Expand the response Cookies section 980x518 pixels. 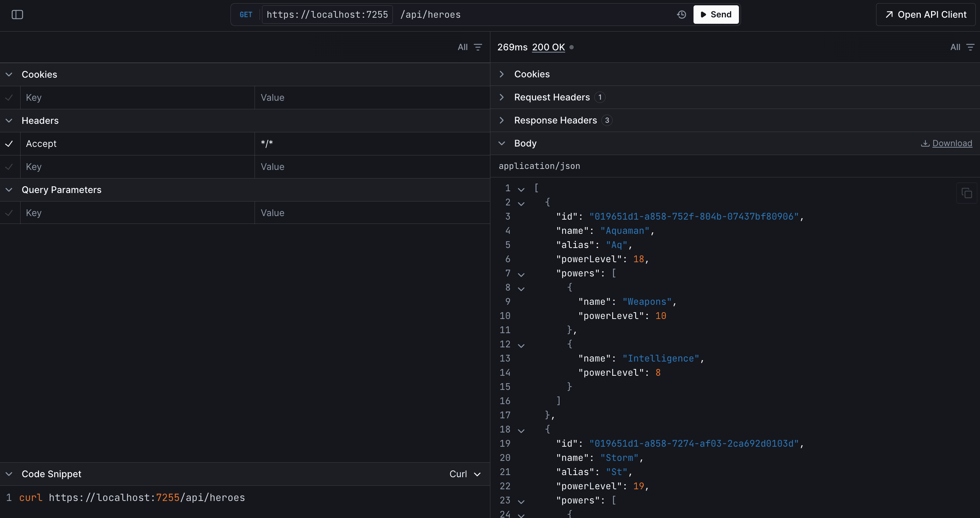pyautogui.click(x=502, y=74)
